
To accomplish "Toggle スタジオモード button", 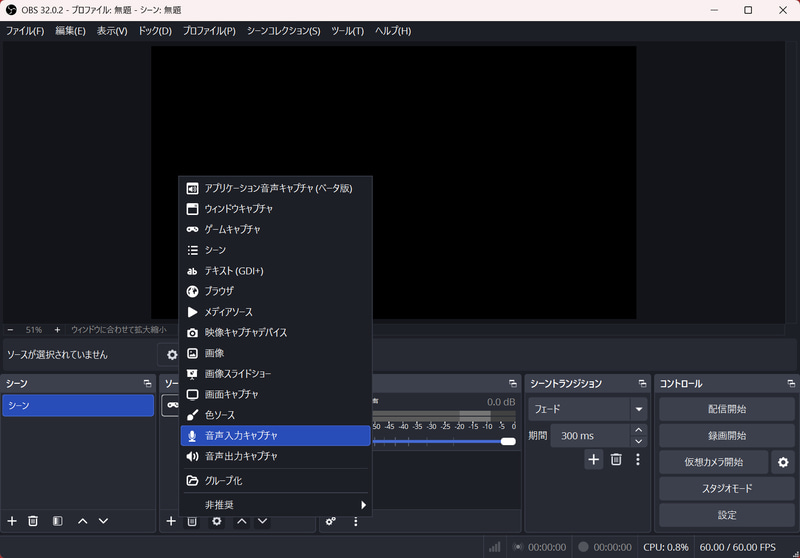I will tap(727, 489).
